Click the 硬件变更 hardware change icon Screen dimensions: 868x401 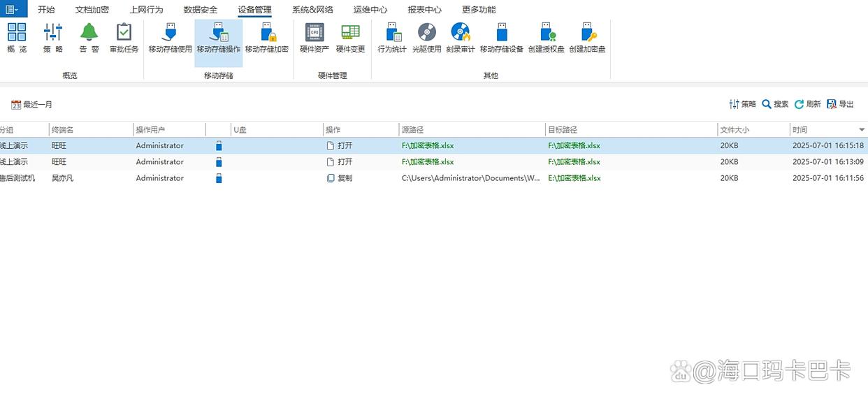point(350,38)
